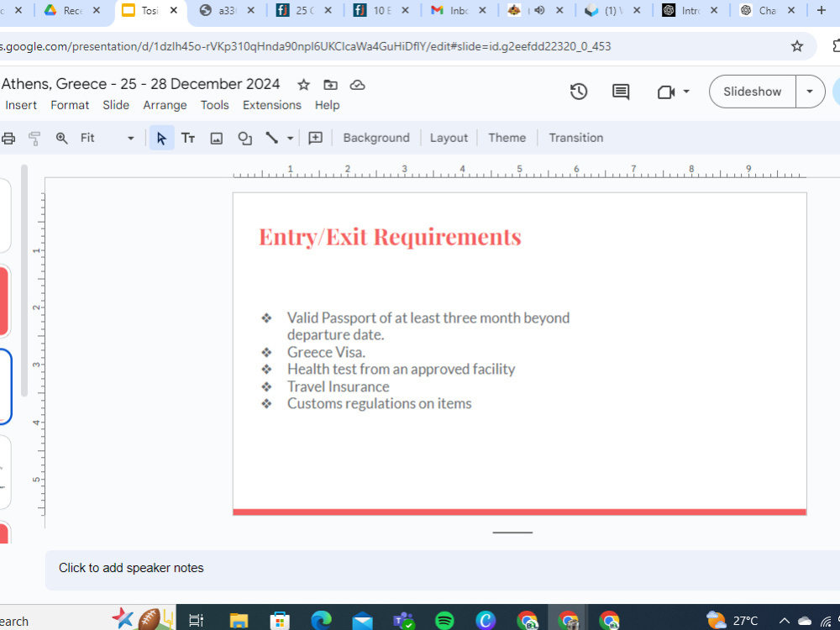Click the filmstrip vertical scrollbar
Viewport: 840px width, 630px height.
coord(24,281)
